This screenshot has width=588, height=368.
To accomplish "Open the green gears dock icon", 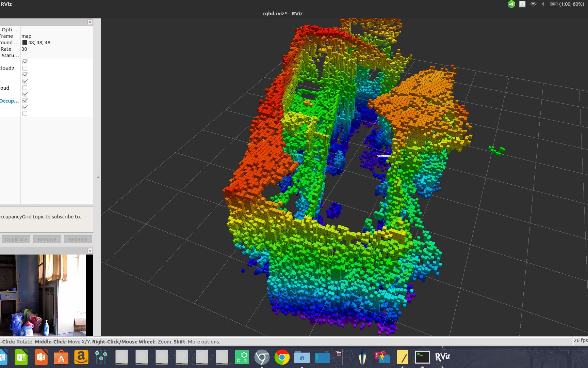I will [x=242, y=357].
